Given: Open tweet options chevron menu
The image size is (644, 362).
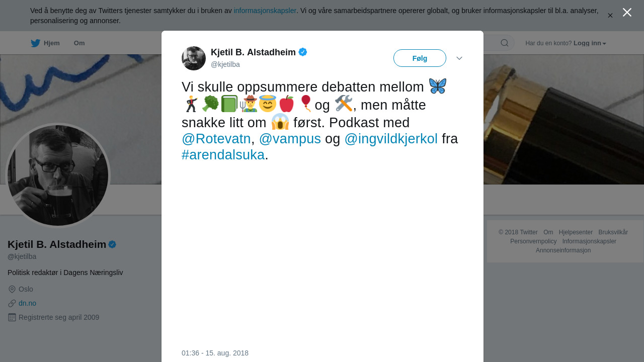Looking at the screenshot, I should 459,58.
